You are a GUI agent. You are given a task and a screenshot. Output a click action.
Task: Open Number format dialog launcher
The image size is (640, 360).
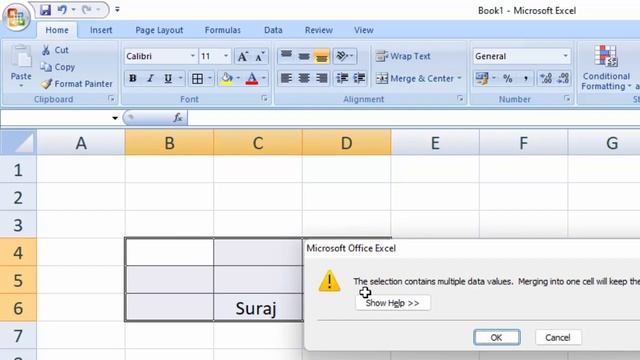pyautogui.click(x=567, y=99)
